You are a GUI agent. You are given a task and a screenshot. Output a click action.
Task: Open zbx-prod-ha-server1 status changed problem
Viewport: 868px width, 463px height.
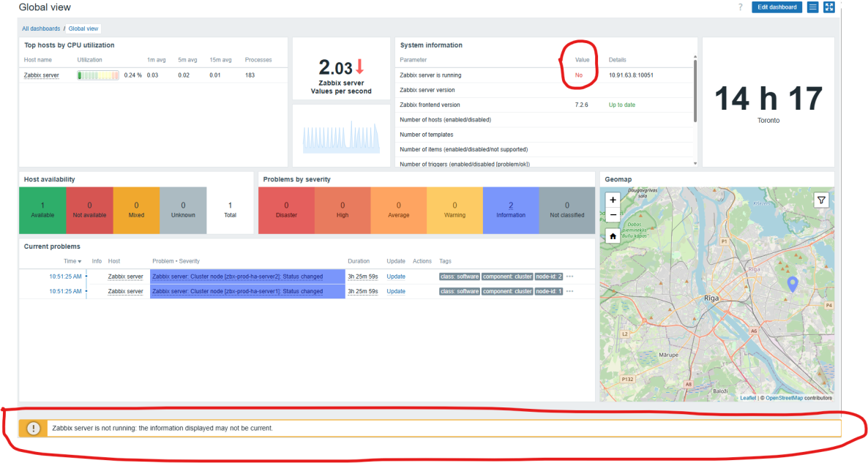(237, 291)
